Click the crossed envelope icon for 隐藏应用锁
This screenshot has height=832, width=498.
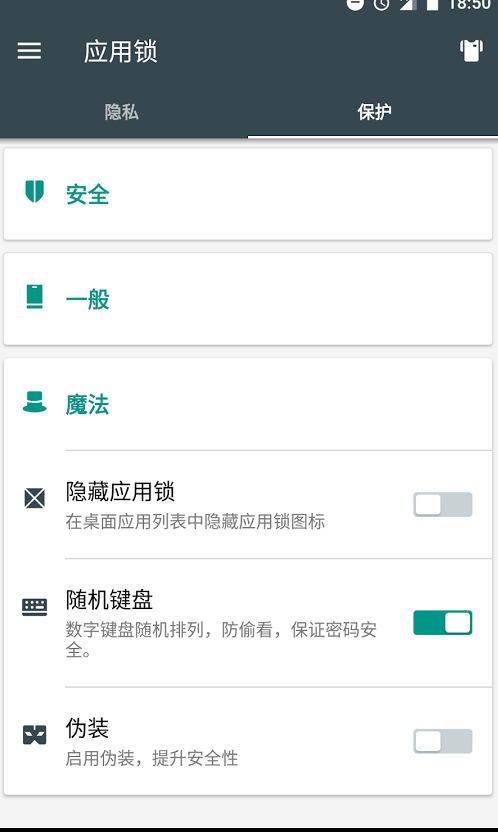(x=34, y=498)
